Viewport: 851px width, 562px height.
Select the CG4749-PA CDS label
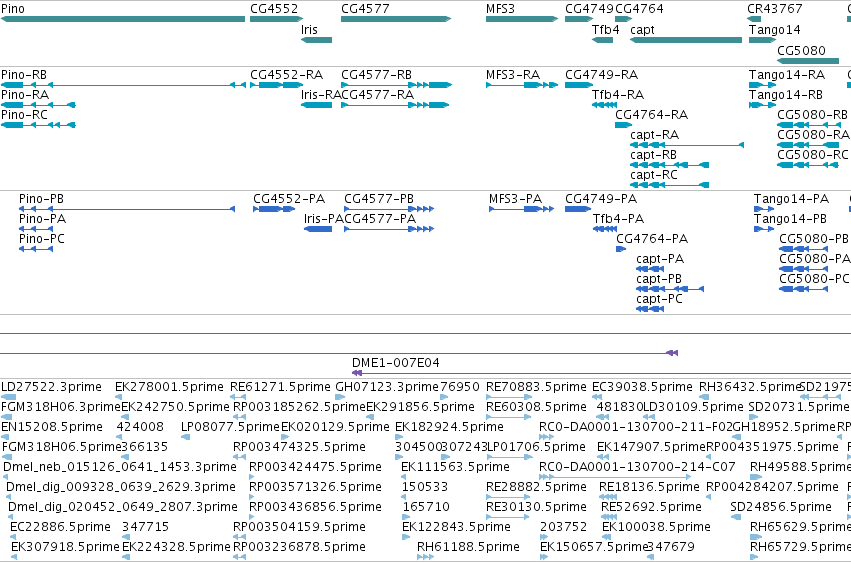coord(601,199)
